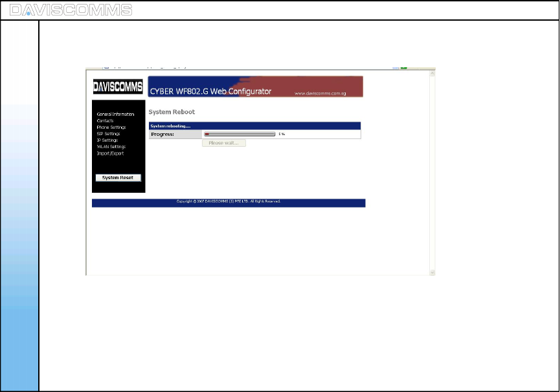Open Contacts in sidebar
560x392 pixels.
[x=105, y=120]
